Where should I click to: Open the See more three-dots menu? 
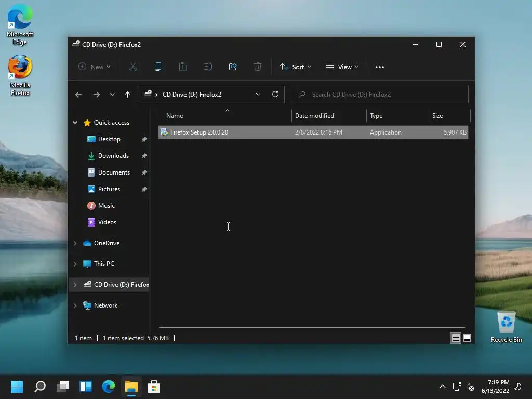(x=380, y=67)
